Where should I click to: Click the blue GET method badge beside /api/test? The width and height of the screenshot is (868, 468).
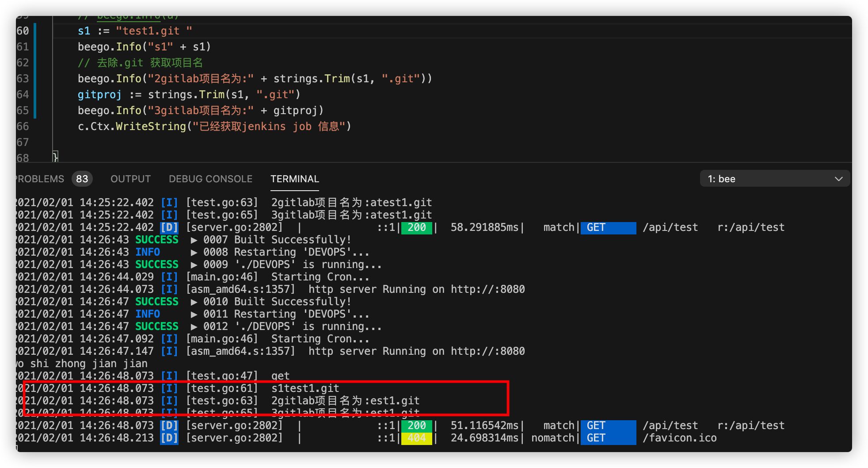(608, 227)
